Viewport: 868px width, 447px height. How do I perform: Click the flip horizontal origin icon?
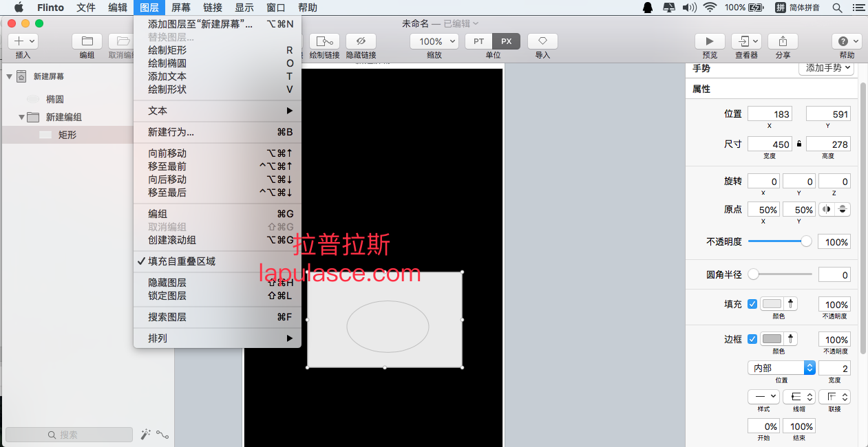tap(827, 209)
